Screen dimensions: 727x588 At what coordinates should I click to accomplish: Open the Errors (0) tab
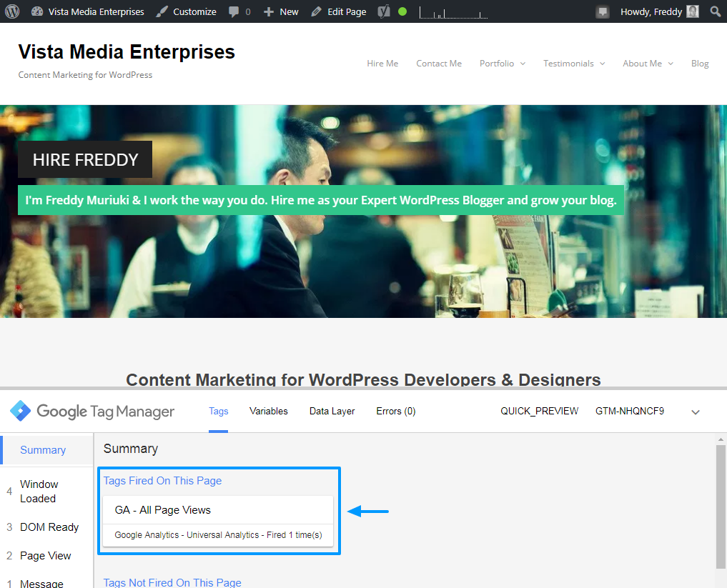(x=396, y=411)
